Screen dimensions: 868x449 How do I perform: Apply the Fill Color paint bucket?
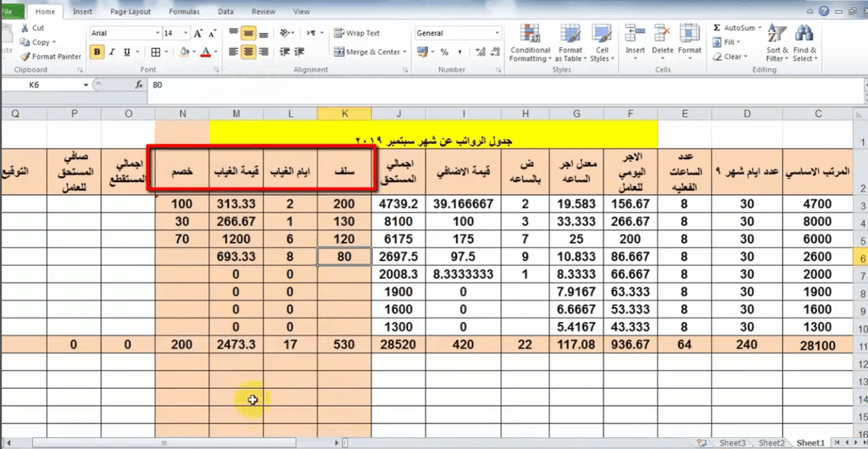pos(184,52)
